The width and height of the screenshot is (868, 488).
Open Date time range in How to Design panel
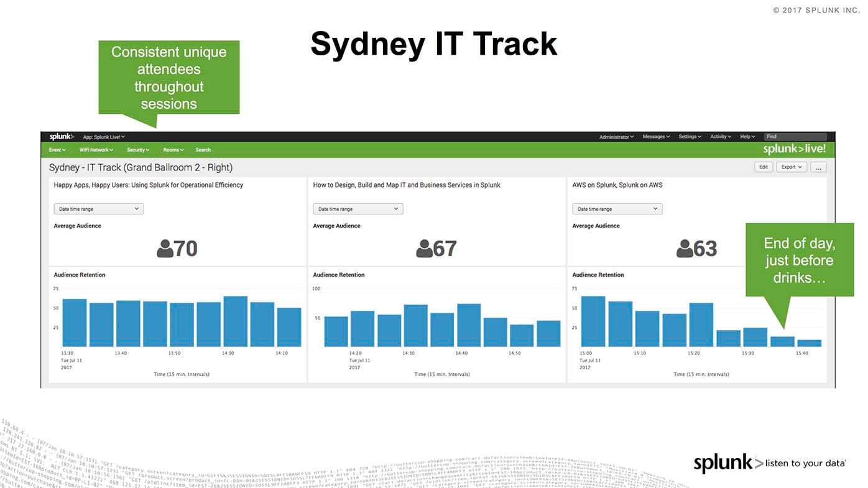358,209
